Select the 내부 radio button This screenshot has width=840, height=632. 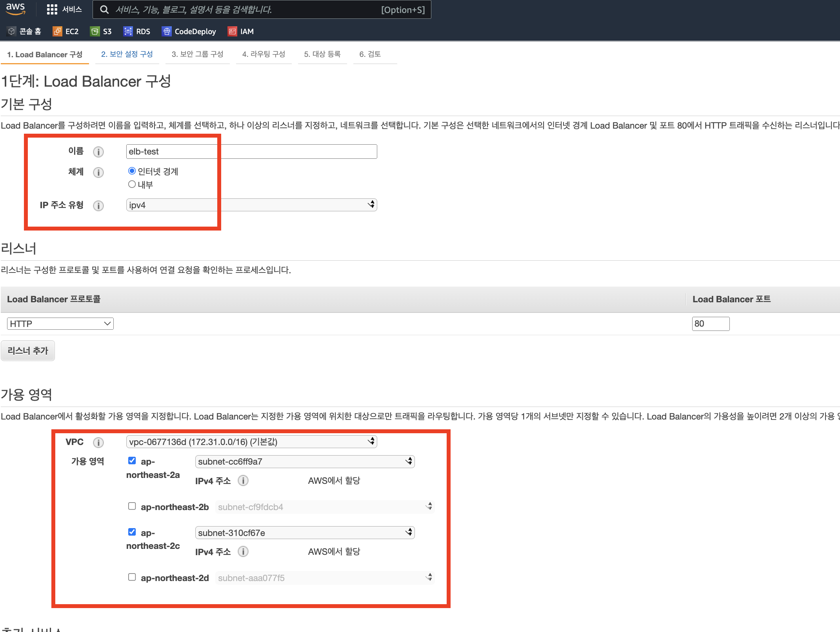pyautogui.click(x=132, y=184)
